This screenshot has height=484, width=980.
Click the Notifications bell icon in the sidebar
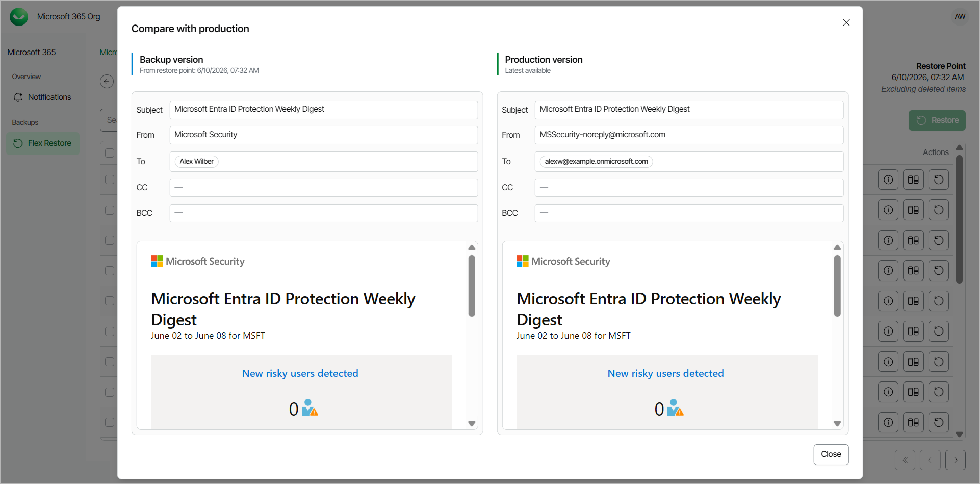(18, 97)
